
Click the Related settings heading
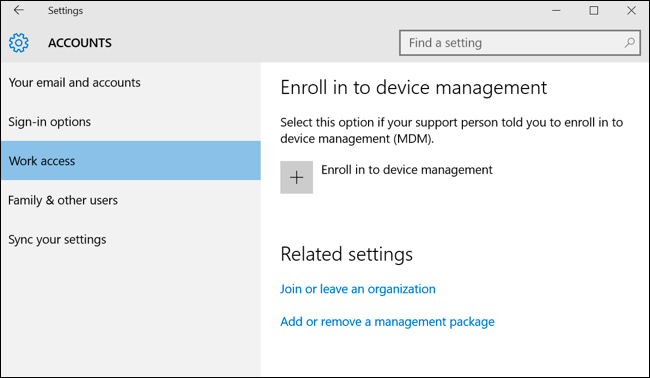click(x=347, y=254)
